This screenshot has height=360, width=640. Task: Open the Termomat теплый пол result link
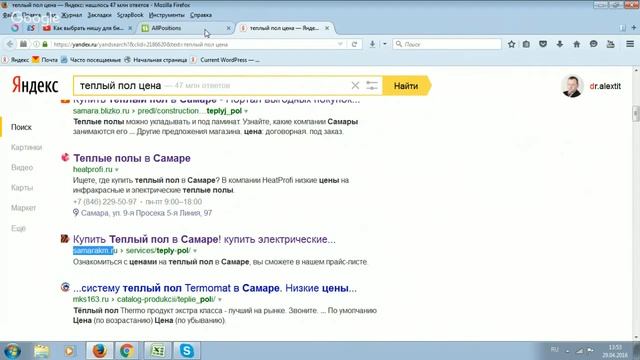pyautogui.click(x=215, y=288)
